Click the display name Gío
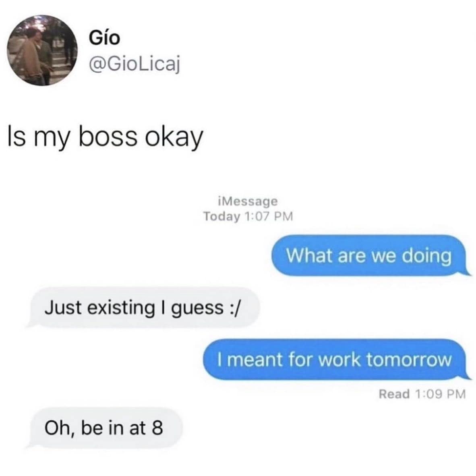 coord(104,38)
